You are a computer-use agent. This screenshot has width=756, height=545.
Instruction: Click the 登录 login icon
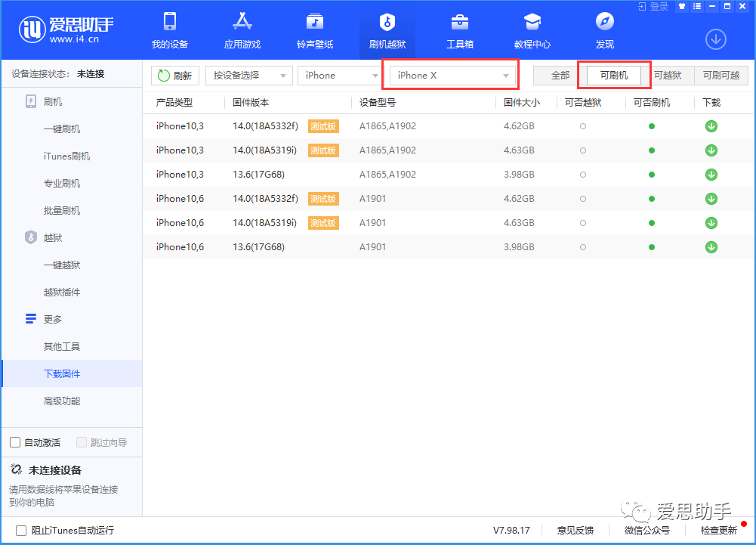click(642, 6)
